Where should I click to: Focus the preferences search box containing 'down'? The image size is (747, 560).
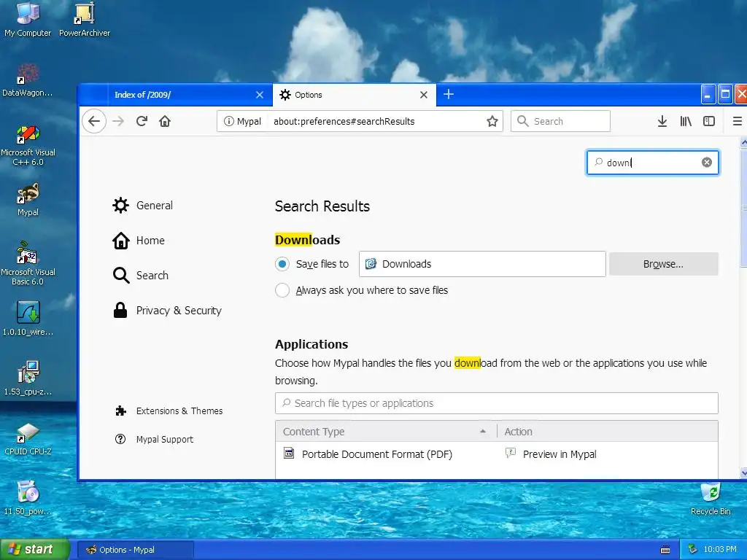[652, 163]
